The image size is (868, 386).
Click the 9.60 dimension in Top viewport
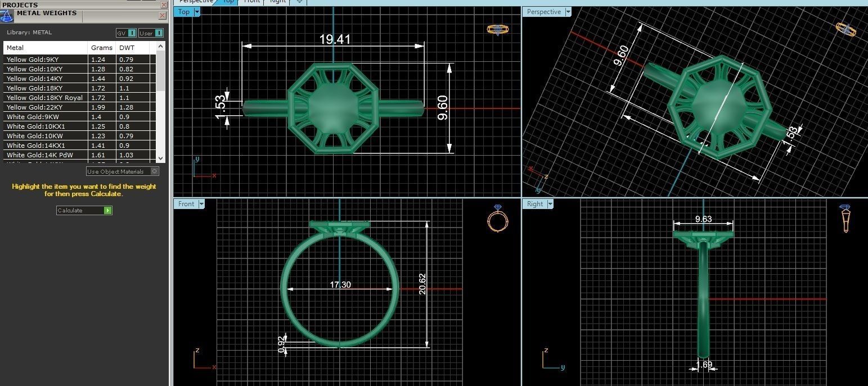442,107
